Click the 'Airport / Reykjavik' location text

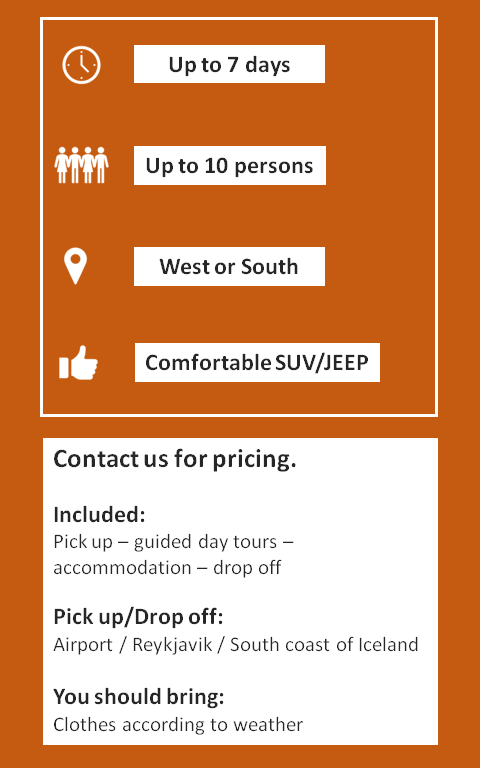133,644
